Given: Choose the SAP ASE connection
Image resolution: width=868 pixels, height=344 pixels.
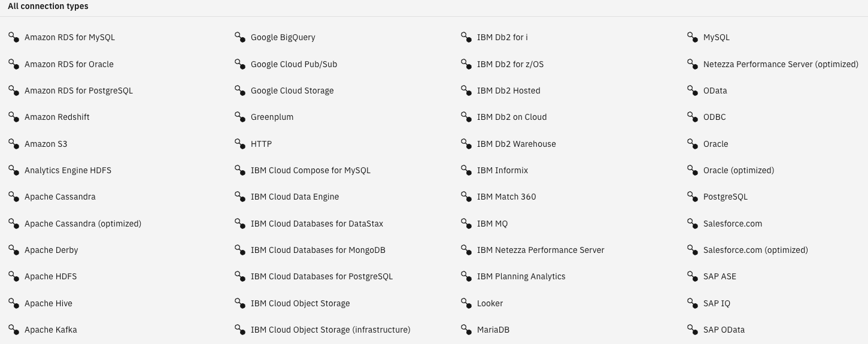Looking at the screenshot, I should click(720, 276).
